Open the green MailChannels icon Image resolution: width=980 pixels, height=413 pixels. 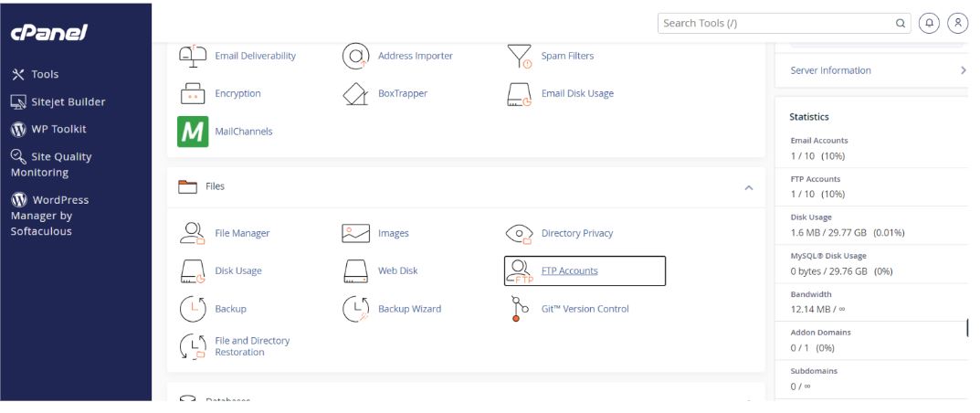[x=193, y=132]
